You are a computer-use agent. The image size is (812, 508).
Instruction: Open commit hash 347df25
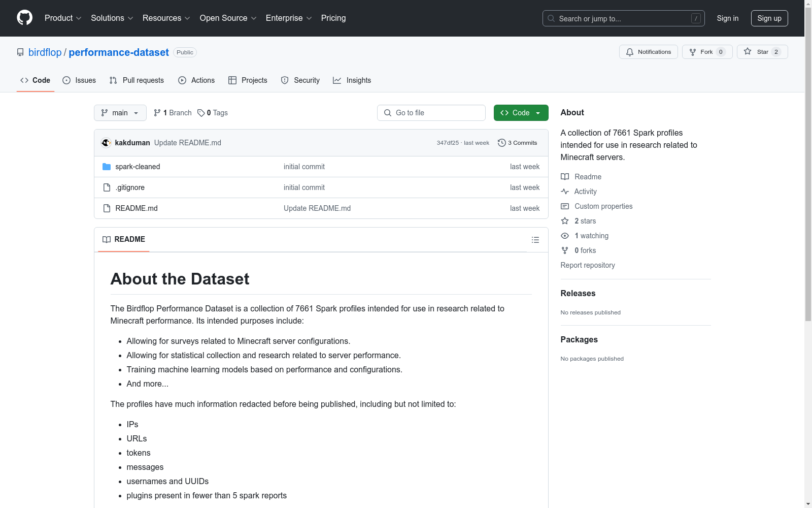[x=448, y=143]
